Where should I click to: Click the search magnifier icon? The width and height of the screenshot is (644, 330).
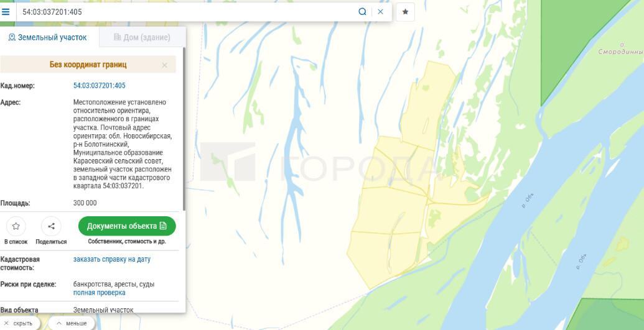click(362, 12)
